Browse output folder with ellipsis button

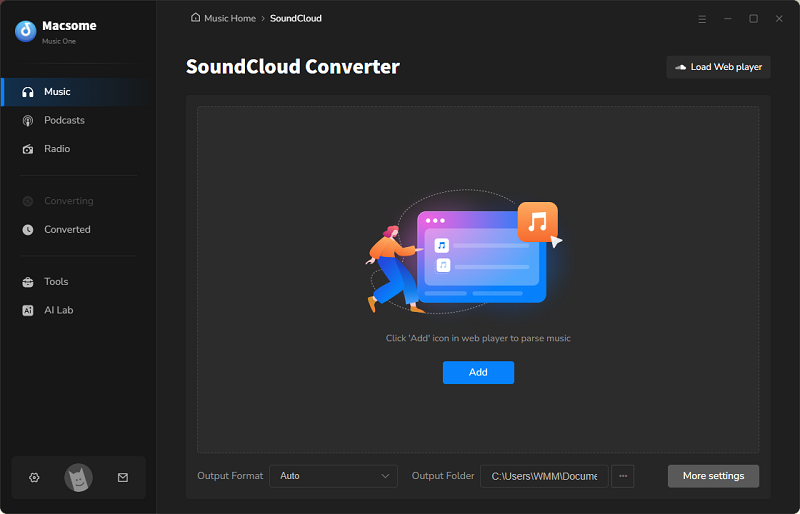622,476
